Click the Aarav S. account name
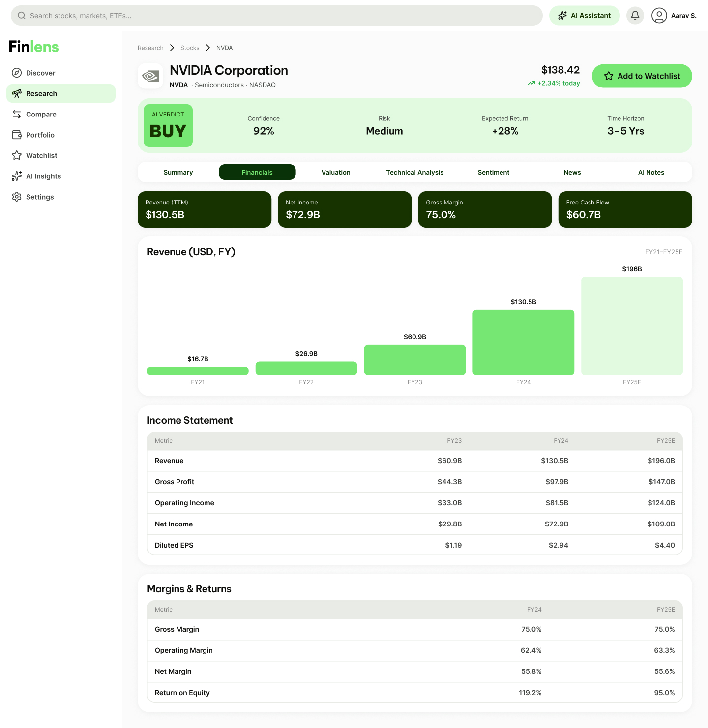 pyautogui.click(x=684, y=16)
